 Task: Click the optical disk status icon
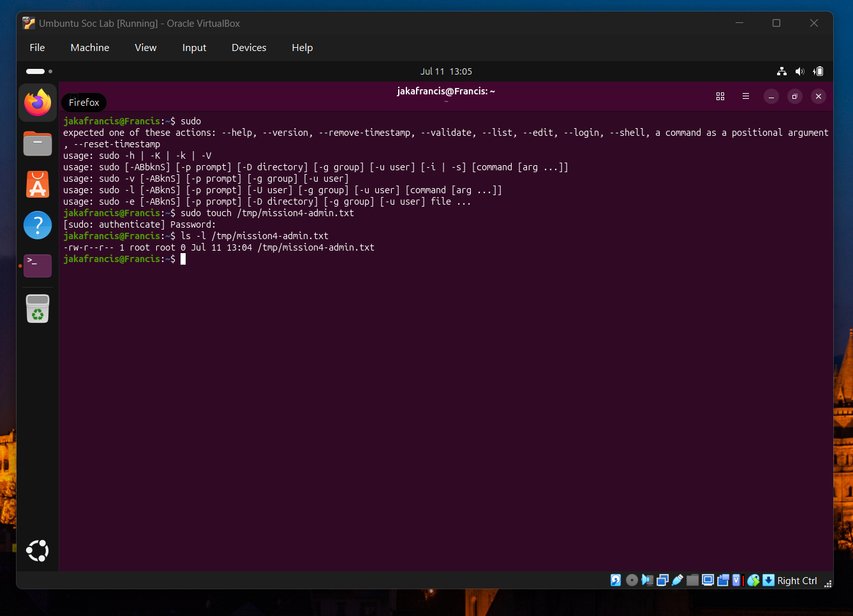click(632, 580)
